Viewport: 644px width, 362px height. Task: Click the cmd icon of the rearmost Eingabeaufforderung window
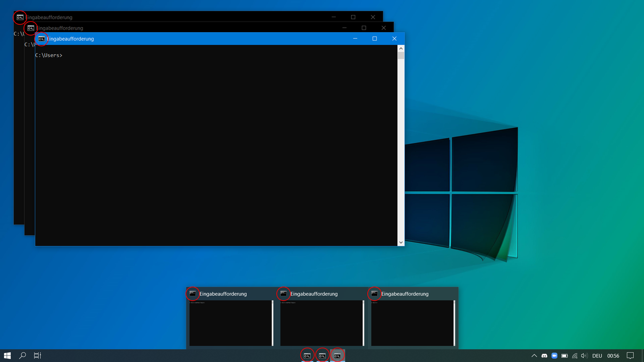tap(20, 18)
